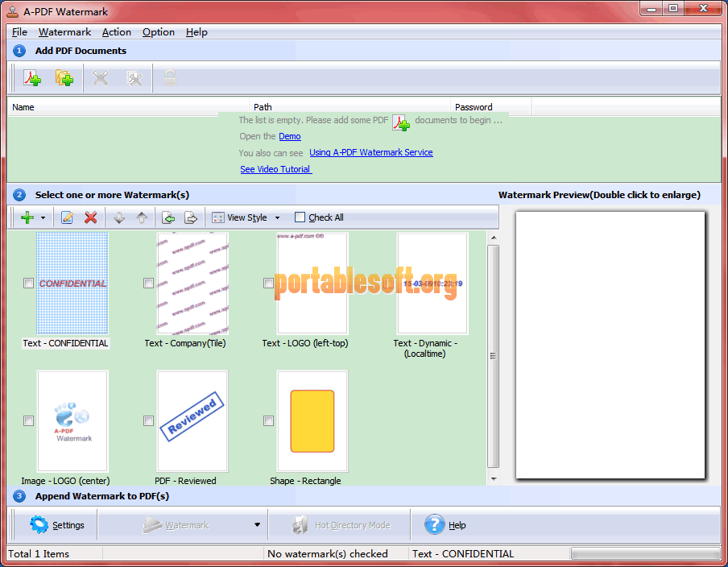The image size is (728, 567).
Task: Click the app stamp icon in the title bar
Action: pos(13,11)
